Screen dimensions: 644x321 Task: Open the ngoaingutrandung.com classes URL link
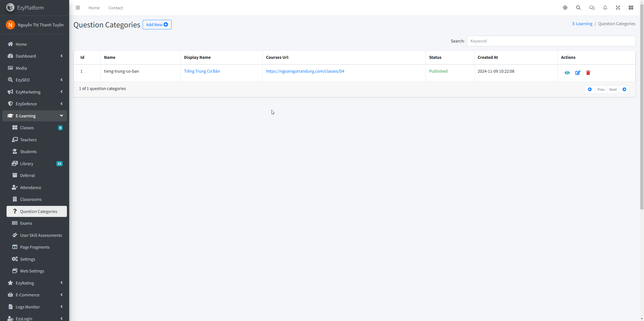pos(305,71)
